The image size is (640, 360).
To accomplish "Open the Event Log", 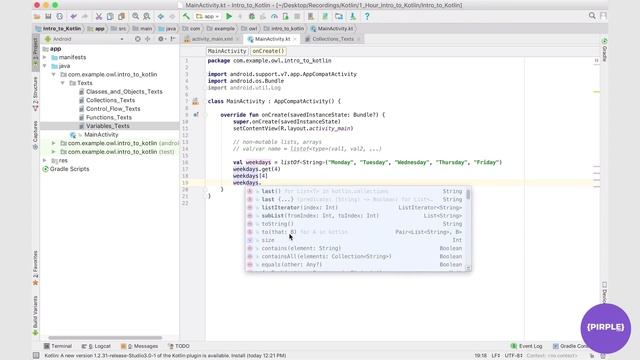I will click(527, 346).
